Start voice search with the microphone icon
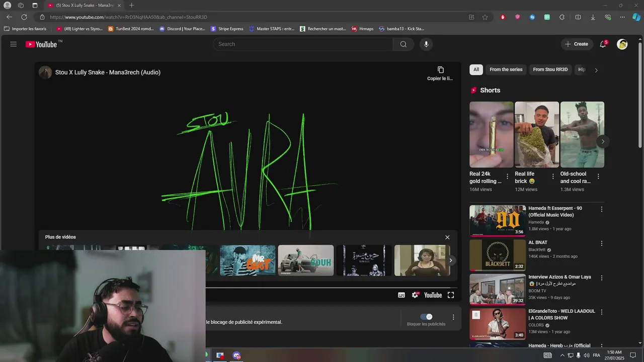The height and width of the screenshot is (362, 644). tap(426, 44)
